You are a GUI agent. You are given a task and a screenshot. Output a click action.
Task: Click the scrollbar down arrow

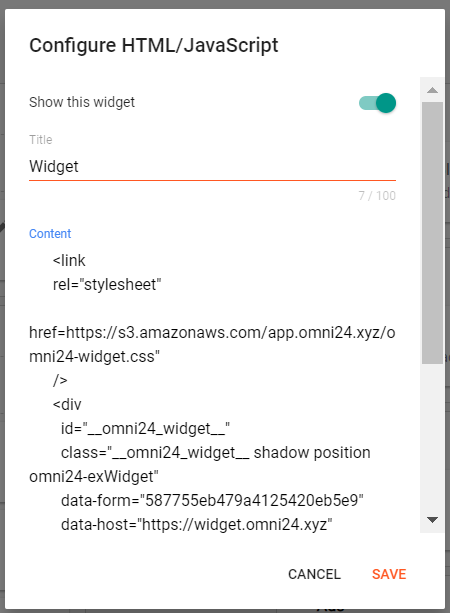pyautogui.click(x=432, y=520)
